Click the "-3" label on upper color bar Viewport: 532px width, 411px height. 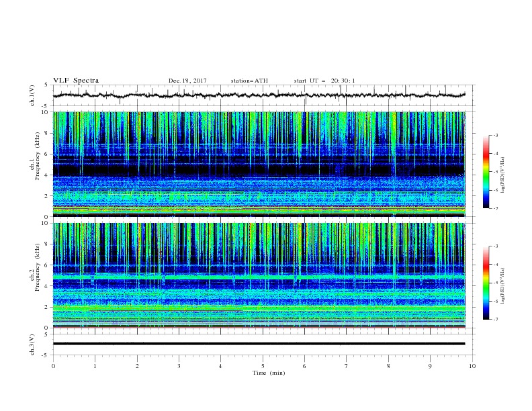[495, 135]
